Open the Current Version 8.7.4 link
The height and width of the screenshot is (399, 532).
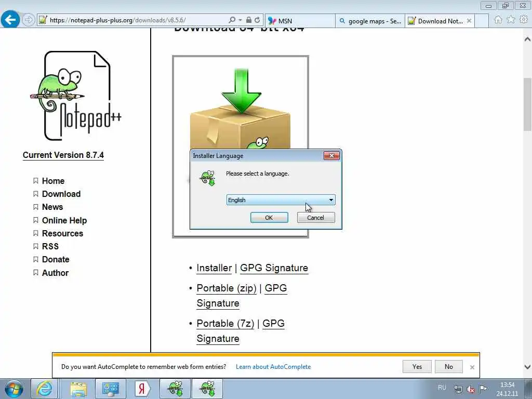[x=63, y=155]
